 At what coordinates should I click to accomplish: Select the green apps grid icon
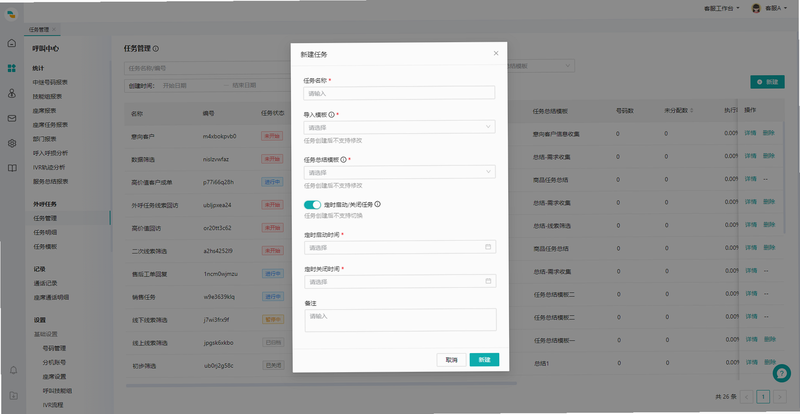click(12, 68)
